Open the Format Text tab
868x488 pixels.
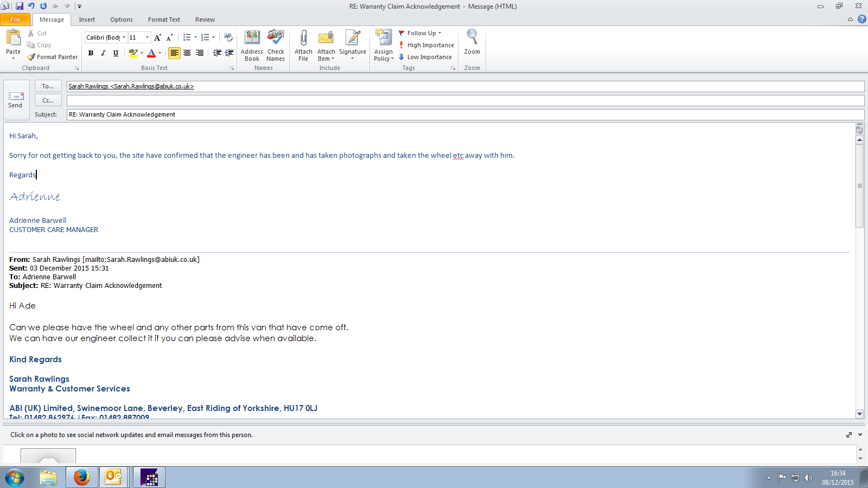(x=164, y=20)
